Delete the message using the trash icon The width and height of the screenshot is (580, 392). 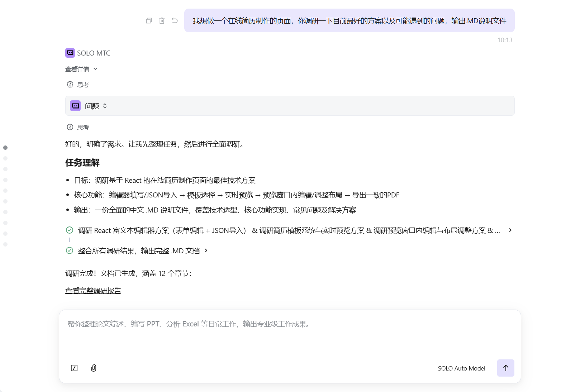click(x=162, y=21)
